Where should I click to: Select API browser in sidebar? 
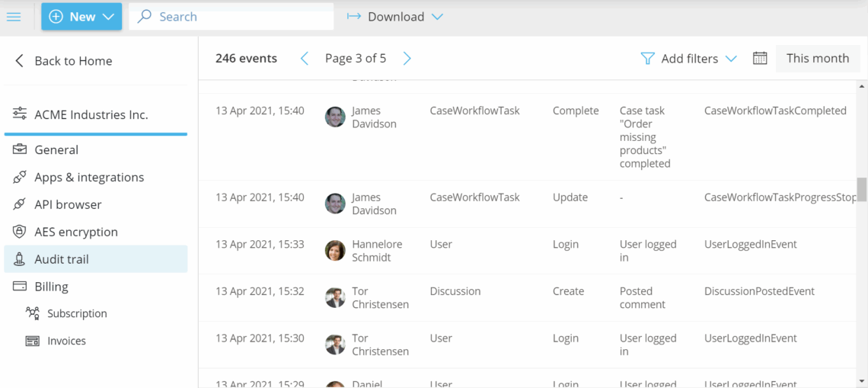(x=68, y=205)
